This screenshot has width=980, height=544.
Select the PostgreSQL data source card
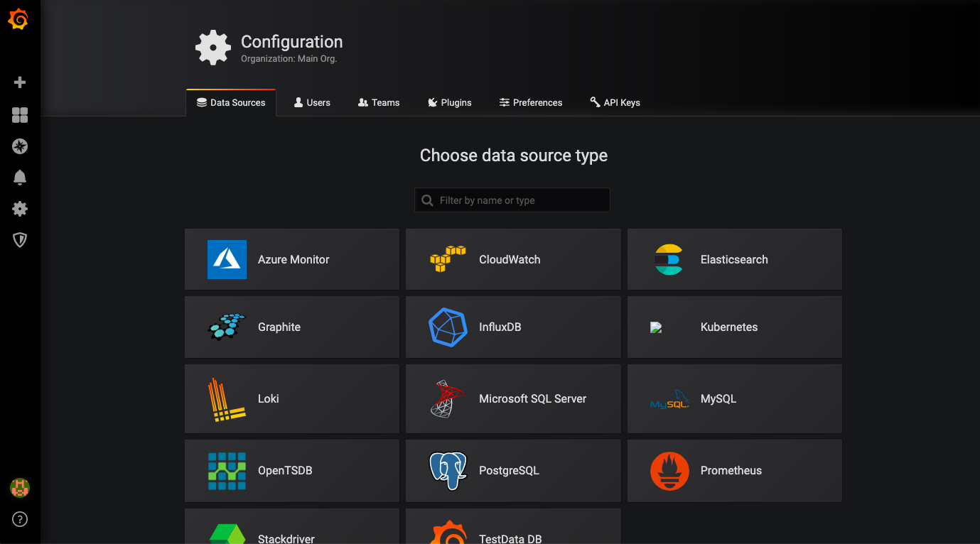coord(512,471)
